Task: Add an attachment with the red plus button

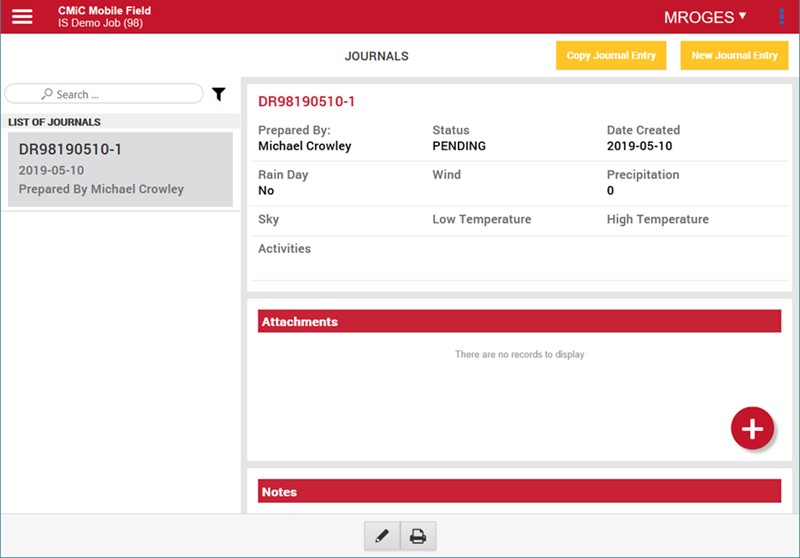Action: 752,429
